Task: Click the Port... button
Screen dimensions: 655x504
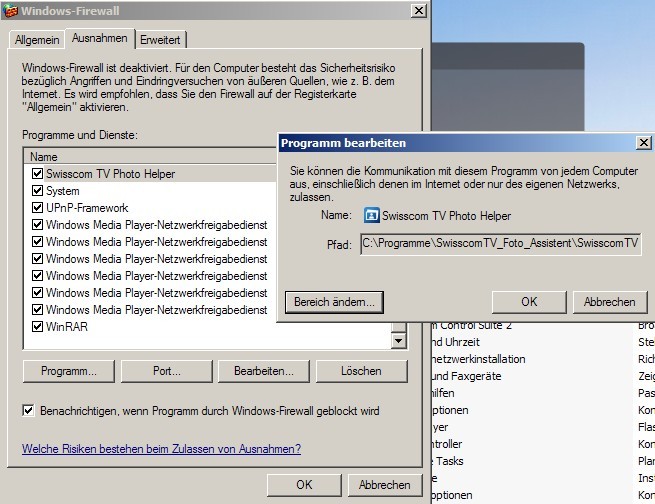Action: pos(166,371)
